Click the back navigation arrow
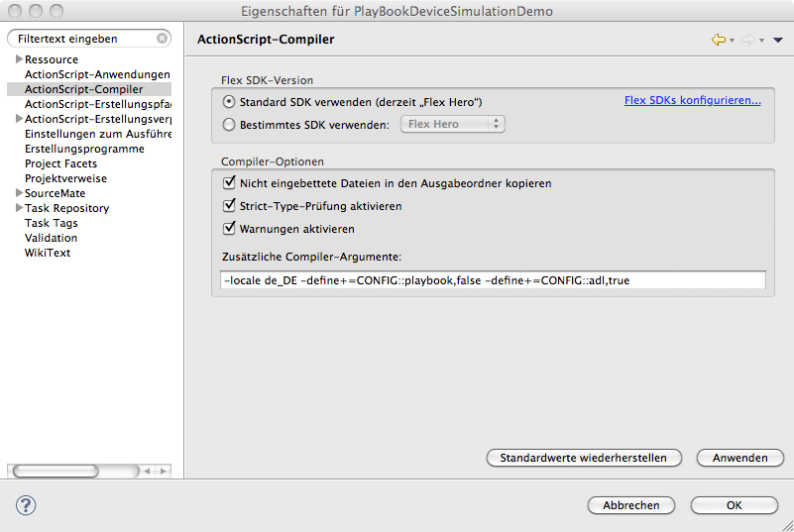 [x=718, y=40]
